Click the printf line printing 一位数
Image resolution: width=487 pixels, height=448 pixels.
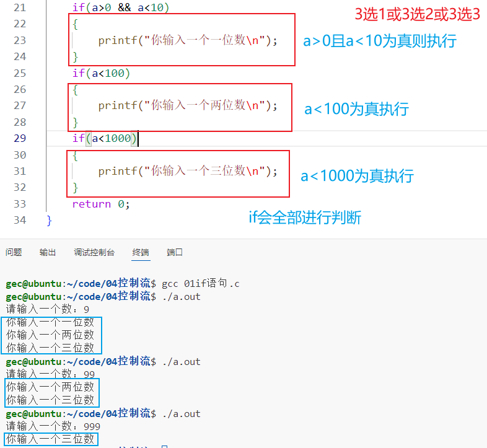tap(187, 40)
